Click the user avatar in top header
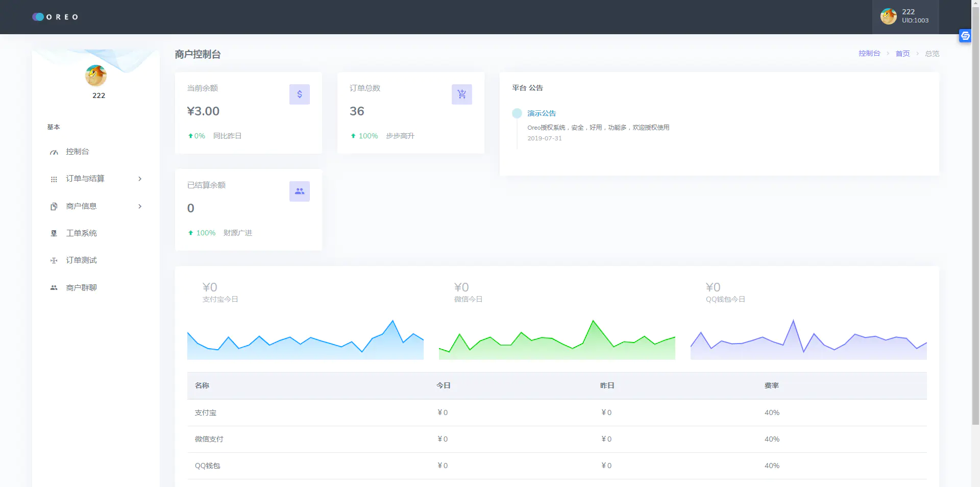The height and width of the screenshot is (487, 980). pos(889,16)
